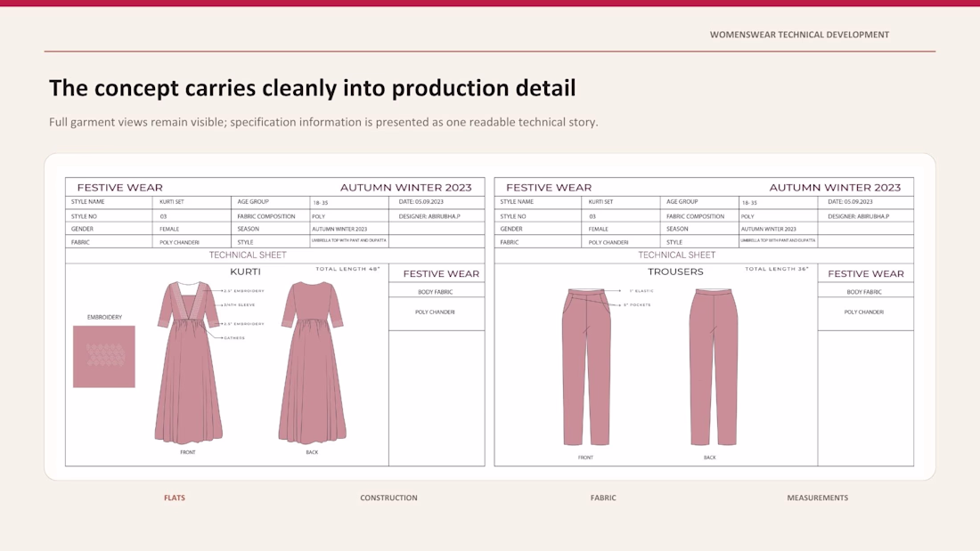980x551 pixels.
Task: Click the 'KURTI' heading
Action: pos(245,271)
